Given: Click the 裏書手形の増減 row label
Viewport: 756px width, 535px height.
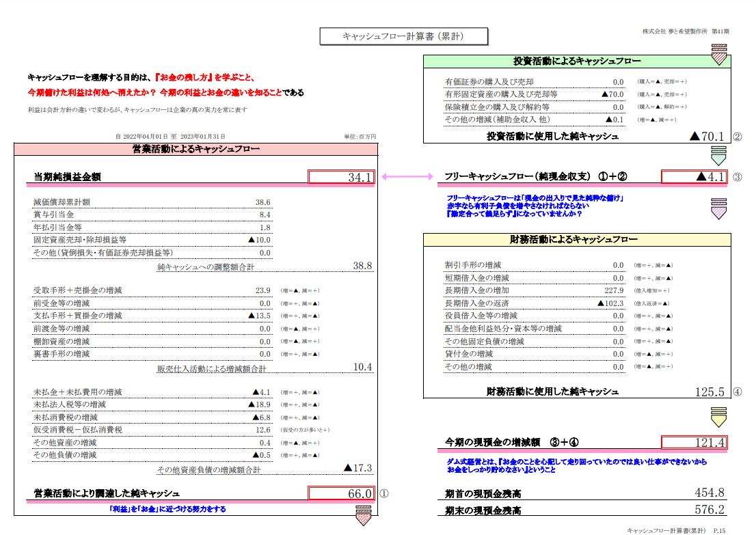Looking at the screenshot, I should pos(62,354).
